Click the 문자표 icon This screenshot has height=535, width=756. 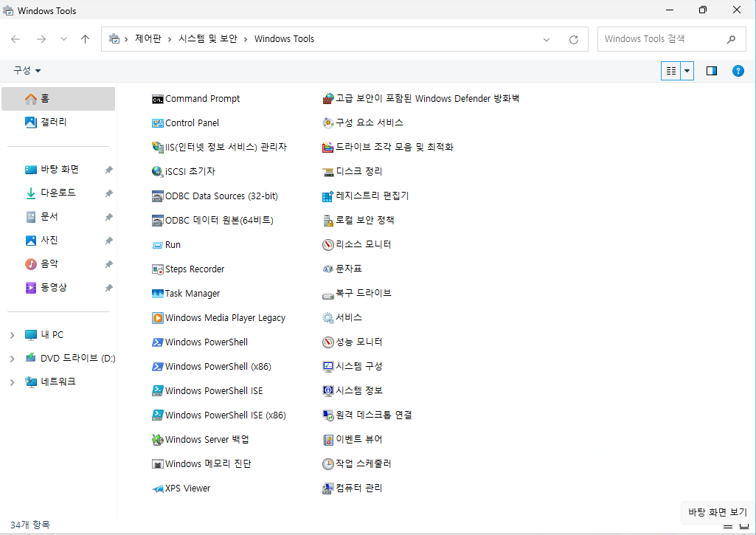point(328,269)
